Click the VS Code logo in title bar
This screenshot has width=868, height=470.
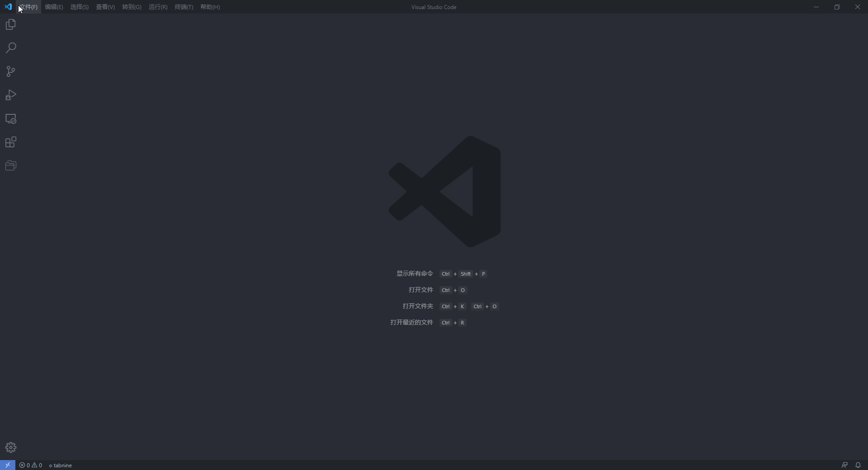coord(8,7)
